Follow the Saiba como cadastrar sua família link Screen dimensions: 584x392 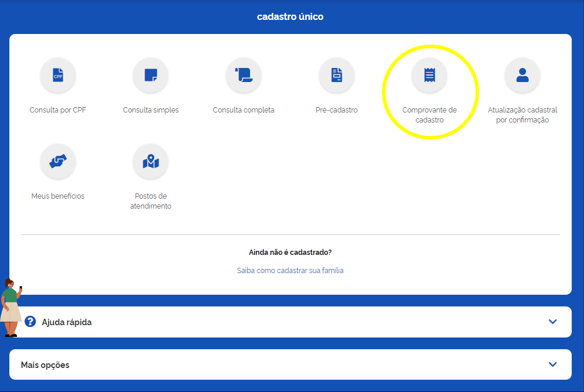pyautogui.click(x=290, y=271)
